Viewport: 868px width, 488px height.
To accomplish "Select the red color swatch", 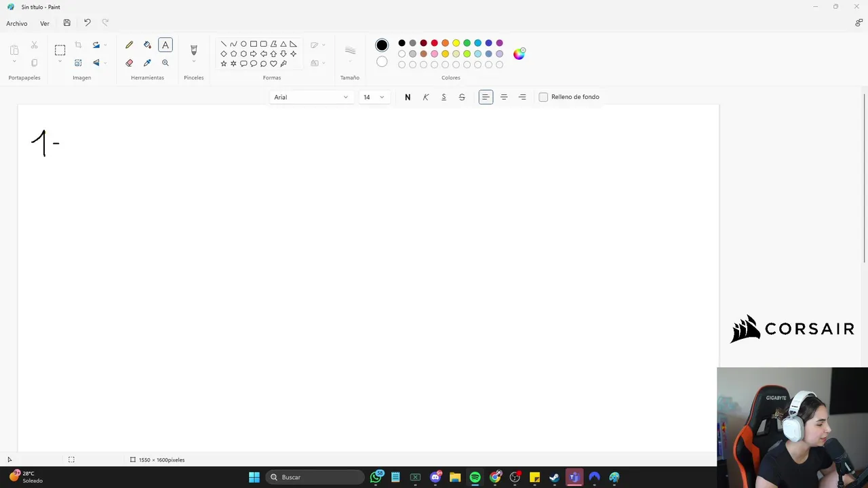I will [435, 43].
